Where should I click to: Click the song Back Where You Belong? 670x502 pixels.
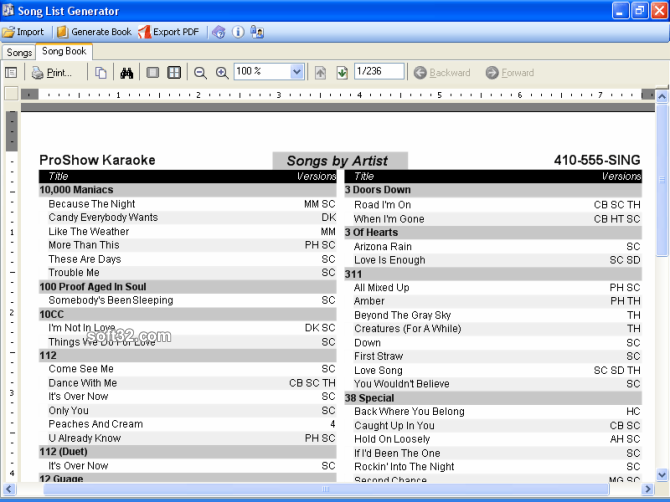coord(409,411)
